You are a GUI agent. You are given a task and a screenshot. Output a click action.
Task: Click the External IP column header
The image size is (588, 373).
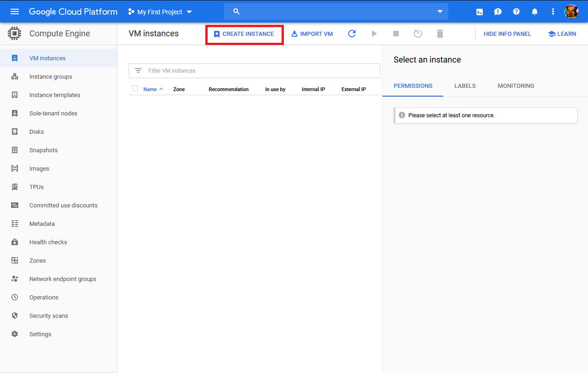click(354, 89)
